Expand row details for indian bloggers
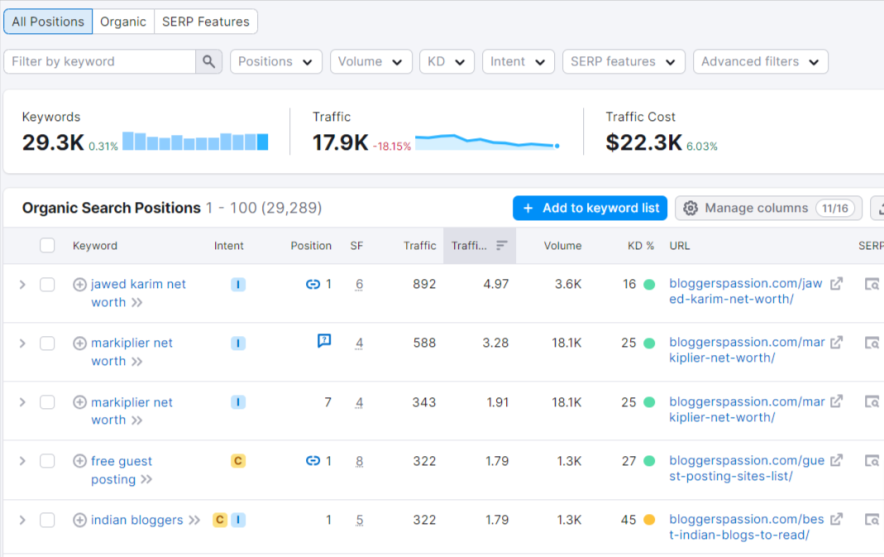 [x=22, y=520]
